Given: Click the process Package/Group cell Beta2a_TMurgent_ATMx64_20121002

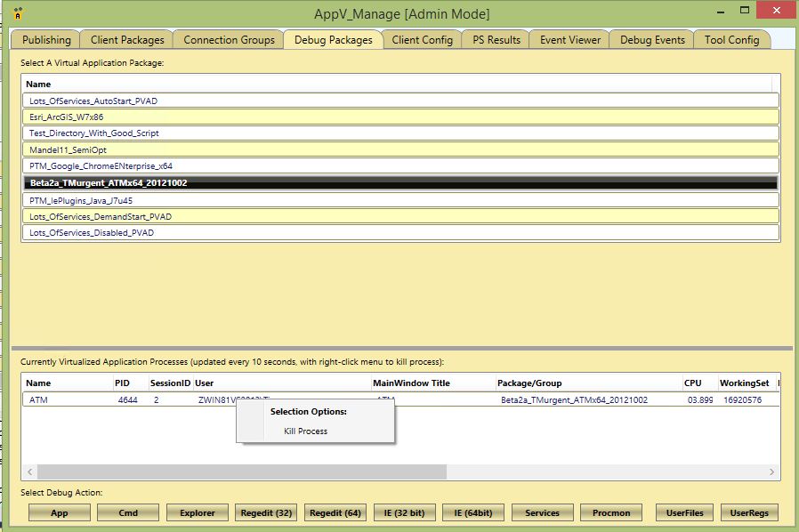Looking at the screenshot, I should point(574,400).
